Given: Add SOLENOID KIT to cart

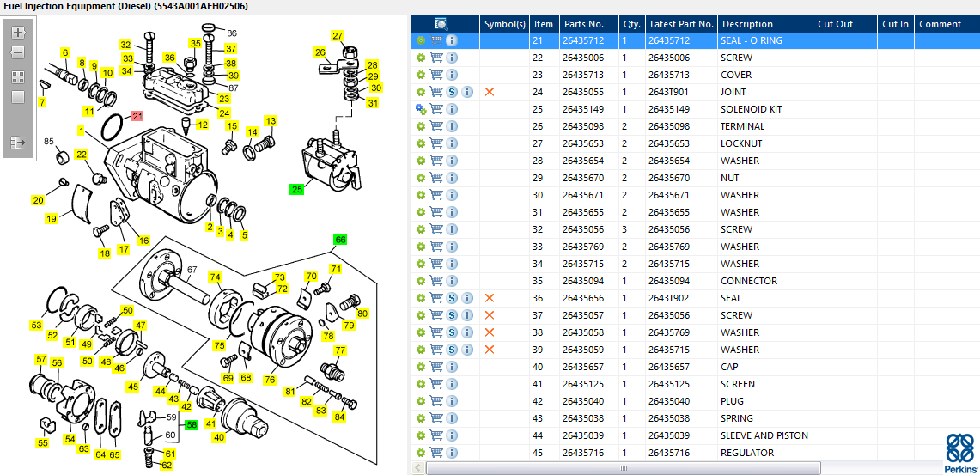Looking at the screenshot, I should (436, 109).
